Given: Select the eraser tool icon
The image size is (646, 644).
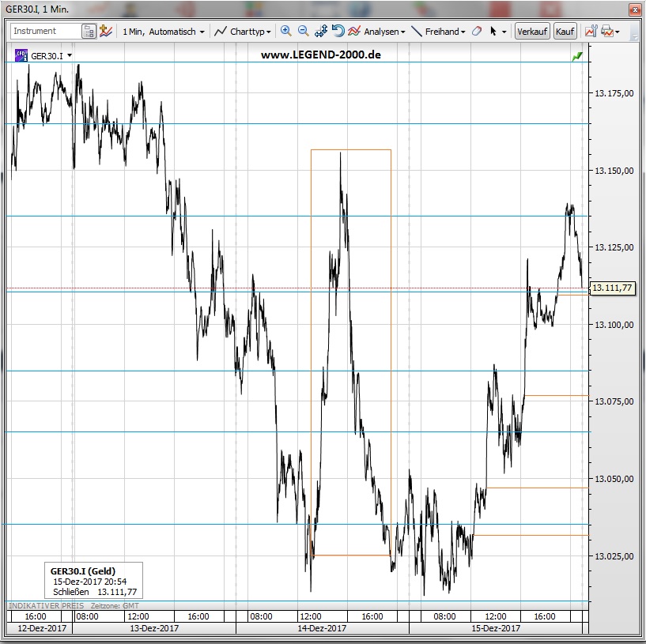Looking at the screenshot, I should point(476,32).
